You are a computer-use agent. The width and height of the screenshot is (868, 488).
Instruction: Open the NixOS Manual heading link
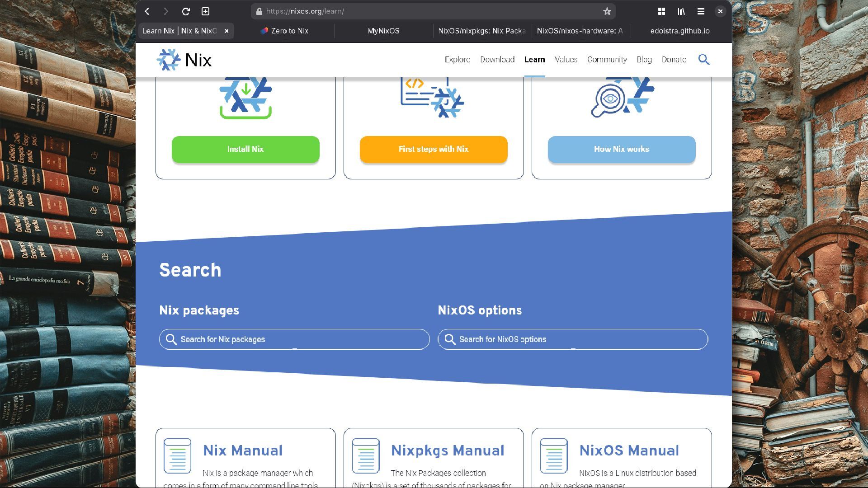629,450
